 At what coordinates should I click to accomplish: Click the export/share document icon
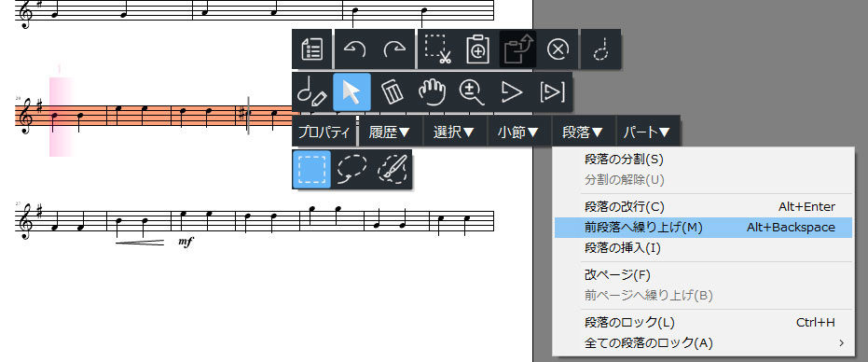(517, 49)
